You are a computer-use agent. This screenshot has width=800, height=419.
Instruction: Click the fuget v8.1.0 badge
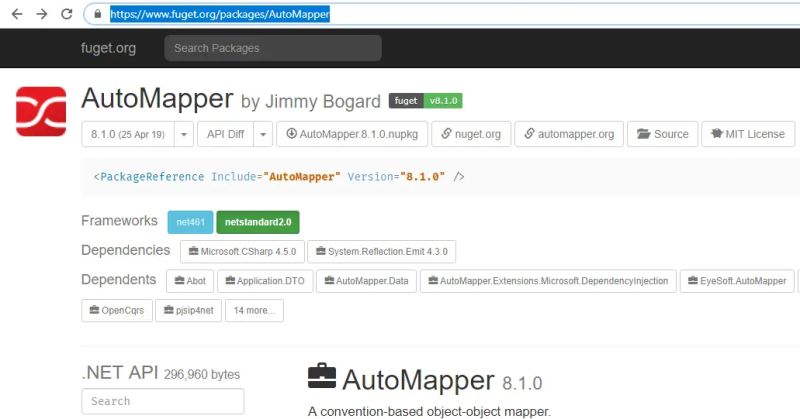426,101
